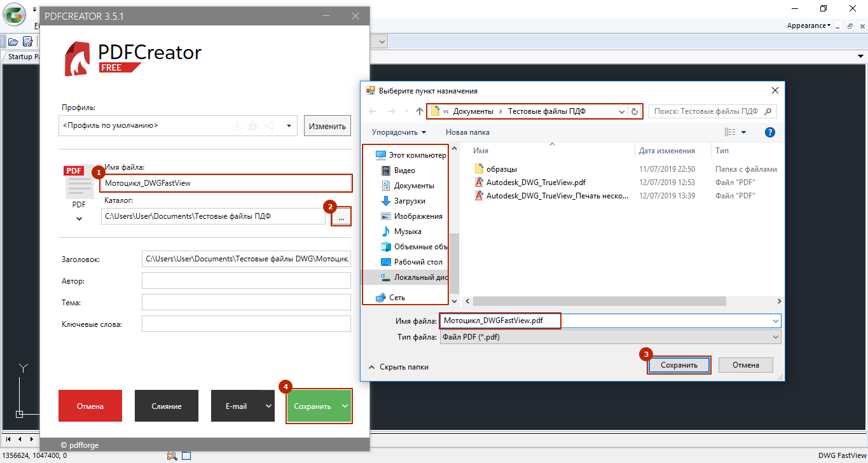Click the Новая папка button
The image size is (868, 463).
click(x=467, y=132)
